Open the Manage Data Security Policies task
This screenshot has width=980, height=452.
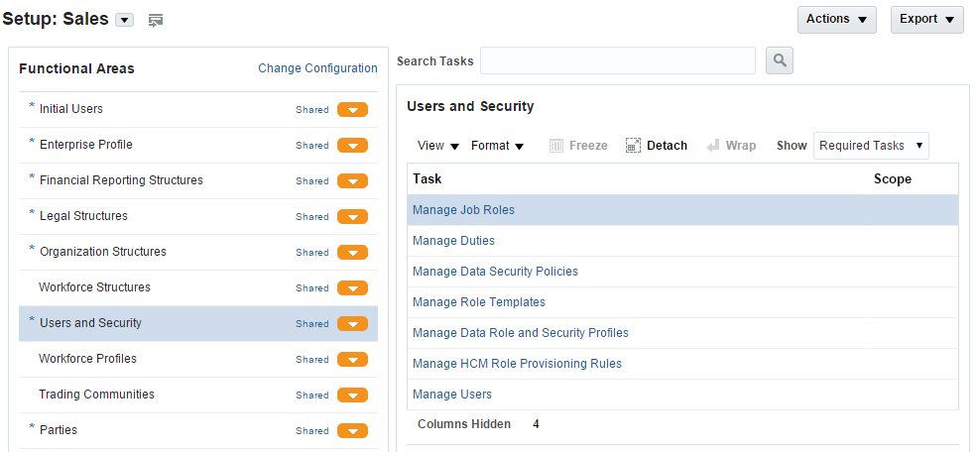[495, 272]
